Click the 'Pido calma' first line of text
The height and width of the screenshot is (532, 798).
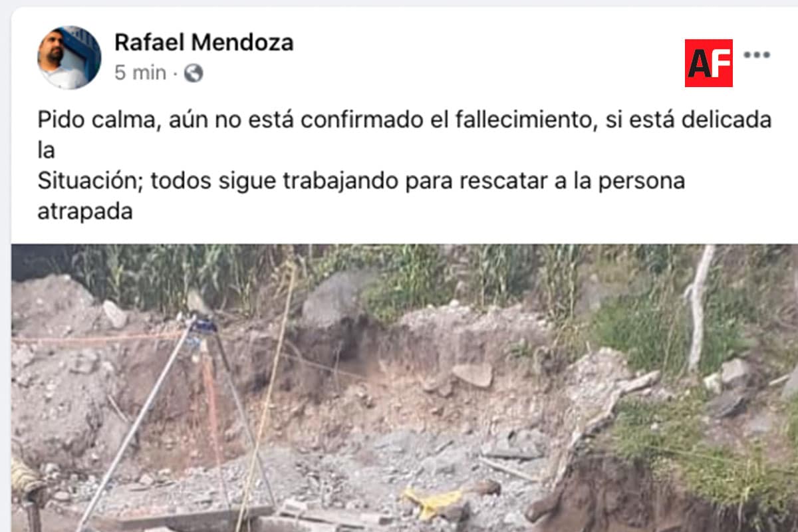pos(405,121)
